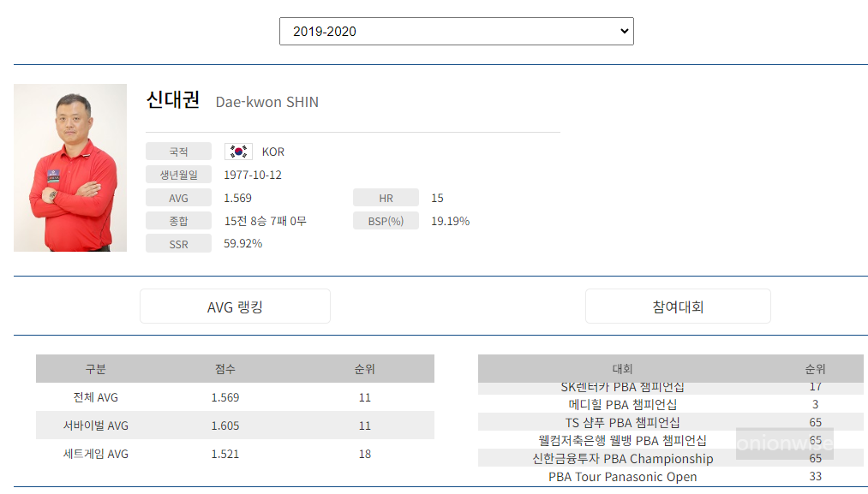
Task: Click the 국적 label button
Action: click(x=178, y=151)
